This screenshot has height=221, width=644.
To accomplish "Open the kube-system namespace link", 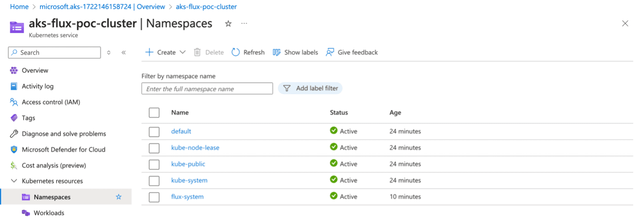I will tap(189, 180).
